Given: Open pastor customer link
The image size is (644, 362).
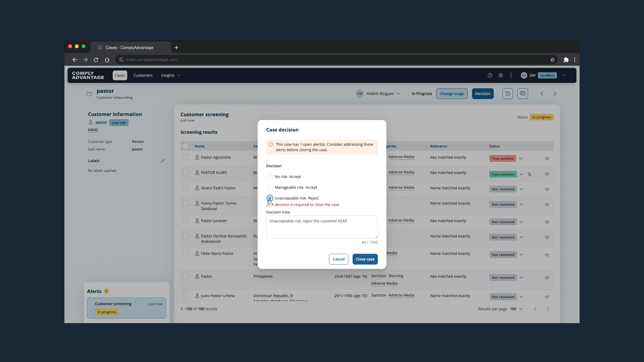Looking at the screenshot, I should (x=101, y=122).
